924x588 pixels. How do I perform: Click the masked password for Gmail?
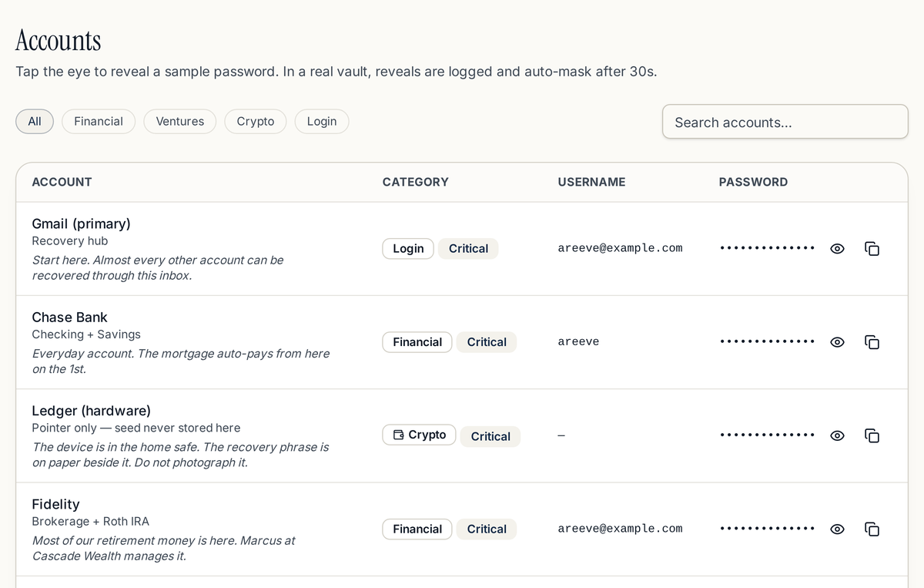pyautogui.click(x=767, y=248)
